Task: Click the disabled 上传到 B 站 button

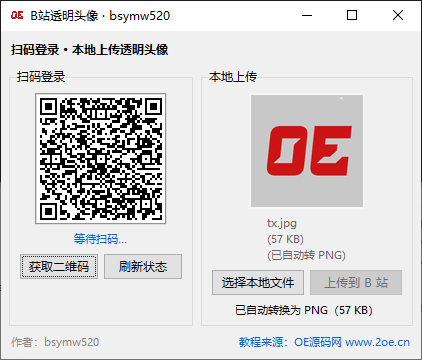Action: (x=356, y=282)
